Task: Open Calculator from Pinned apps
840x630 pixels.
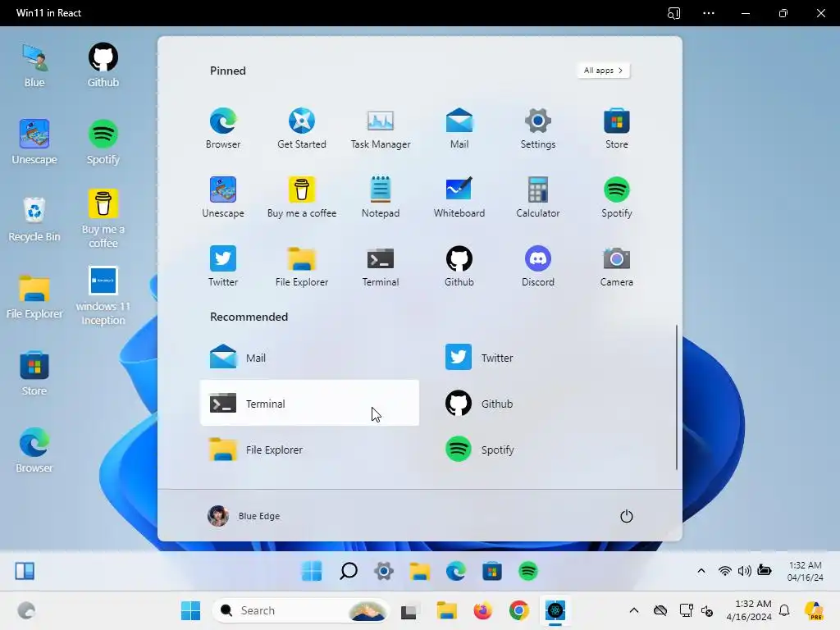Action: coord(538,197)
